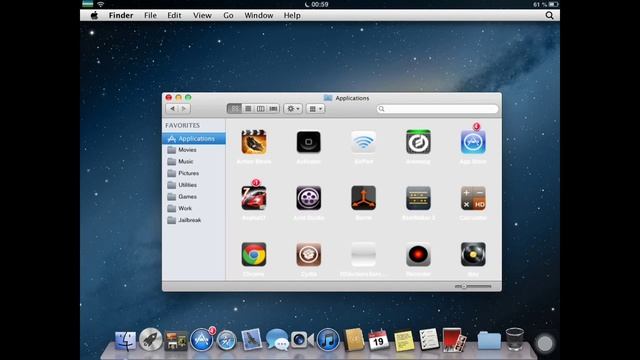Viewport: 640px width, 360px height.
Task: Open the AirPort Wi-Fi app icon
Action: pos(363,142)
